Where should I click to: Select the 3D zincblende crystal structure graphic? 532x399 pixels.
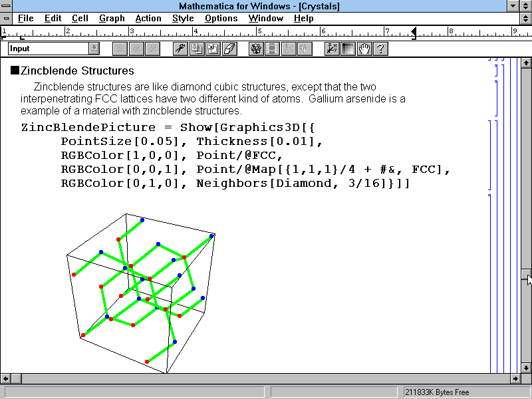coord(141,293)
